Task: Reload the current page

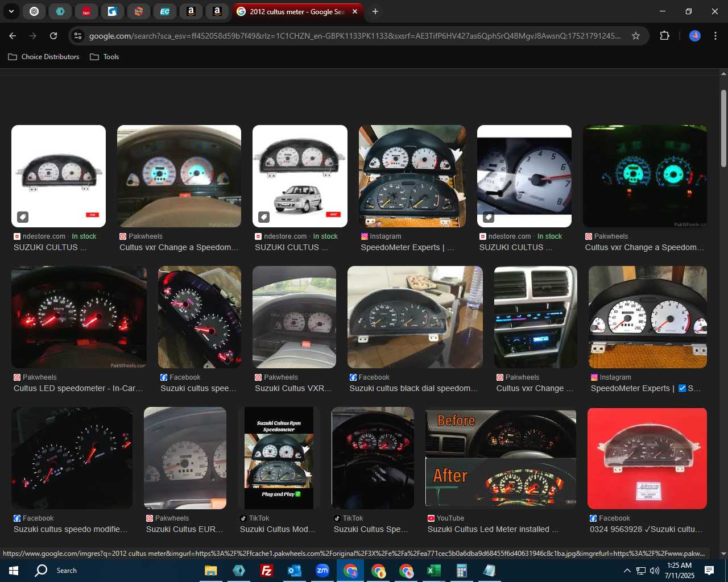Action: pyautogui.click(x=53, y=36)
